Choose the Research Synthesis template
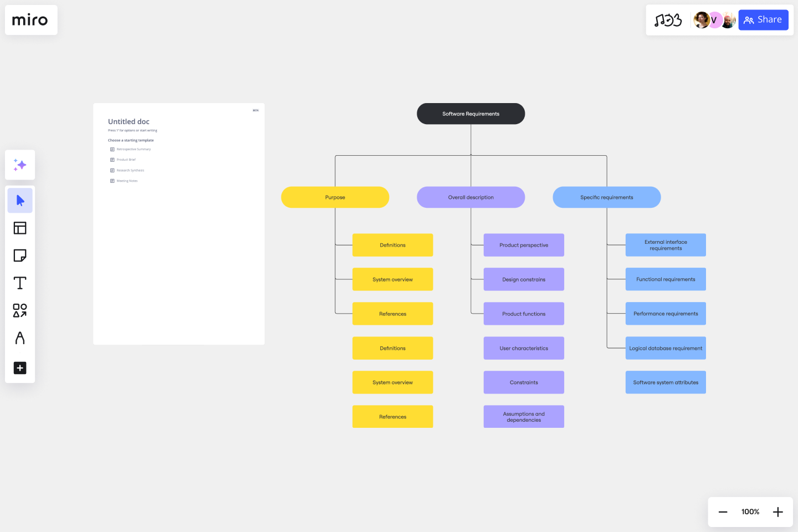 point(130,170)
